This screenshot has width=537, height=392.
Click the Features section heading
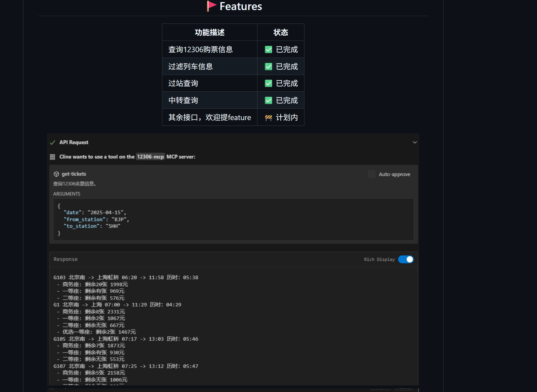[241, 6]
